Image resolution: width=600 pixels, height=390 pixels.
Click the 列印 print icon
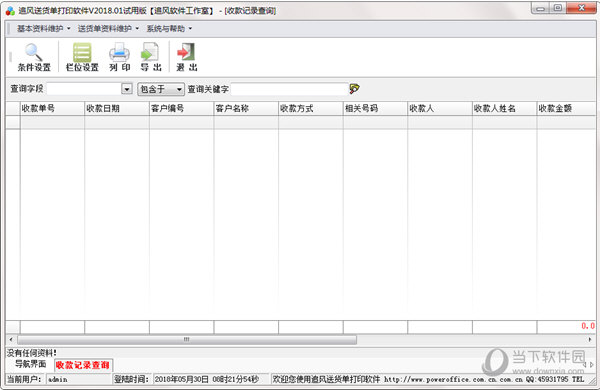[x=120, y=57]
